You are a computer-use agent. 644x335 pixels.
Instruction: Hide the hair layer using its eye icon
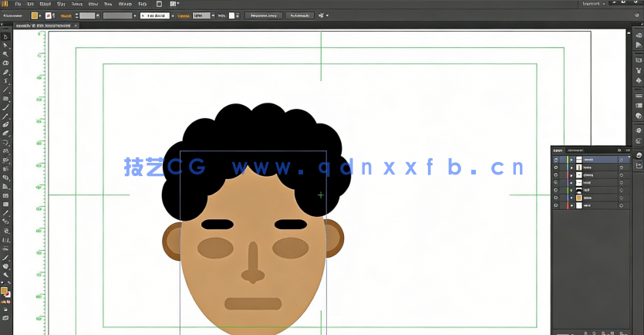pos(556,189)
